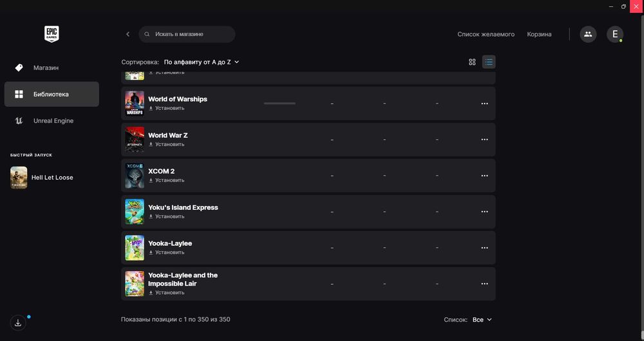The image size is (644, 341).
Task: Open the Store section in sidebar
Action: (46, 68)
